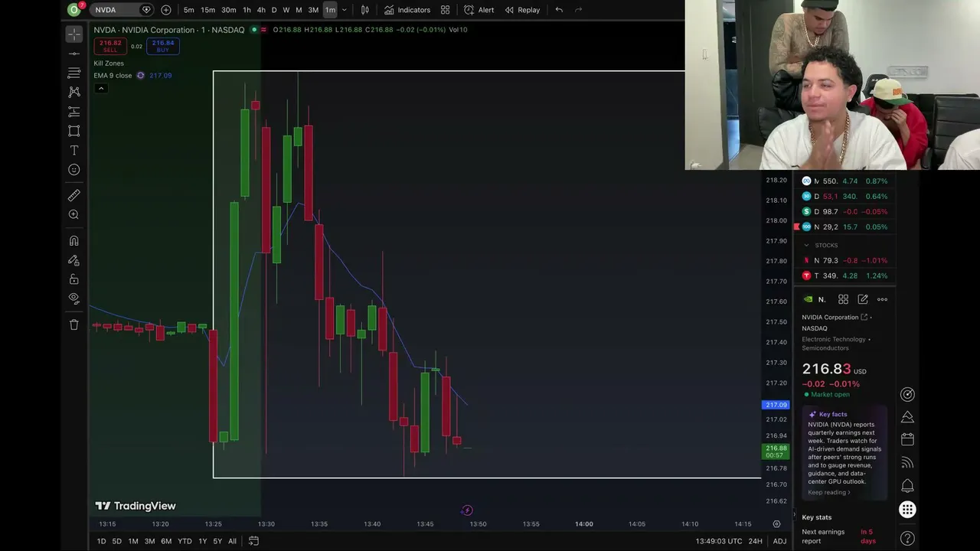
Task: Open the pattern drawing tools
Action: (73, 92)
